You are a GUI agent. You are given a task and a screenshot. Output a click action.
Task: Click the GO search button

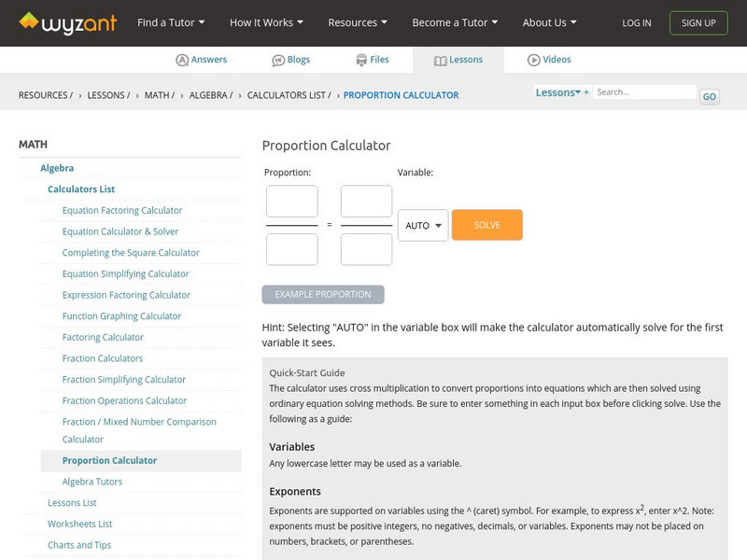[x=710, y=96]
